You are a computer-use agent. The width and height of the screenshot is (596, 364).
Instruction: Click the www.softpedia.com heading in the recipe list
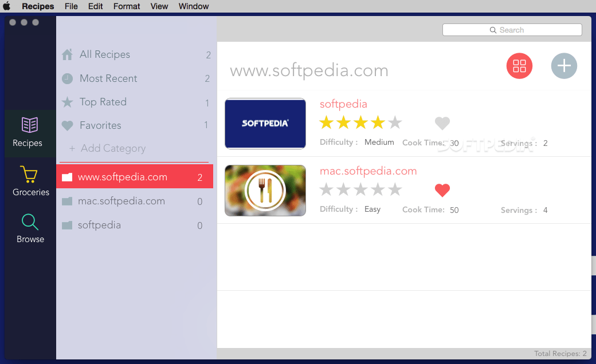pyautogui.click(x=309, y=70)
